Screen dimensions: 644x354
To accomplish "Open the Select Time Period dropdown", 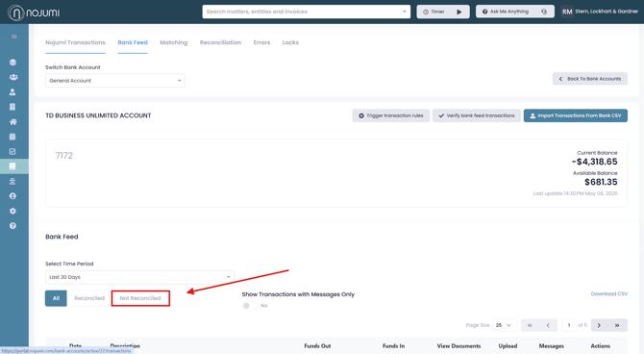I will [x=139, y=277].
